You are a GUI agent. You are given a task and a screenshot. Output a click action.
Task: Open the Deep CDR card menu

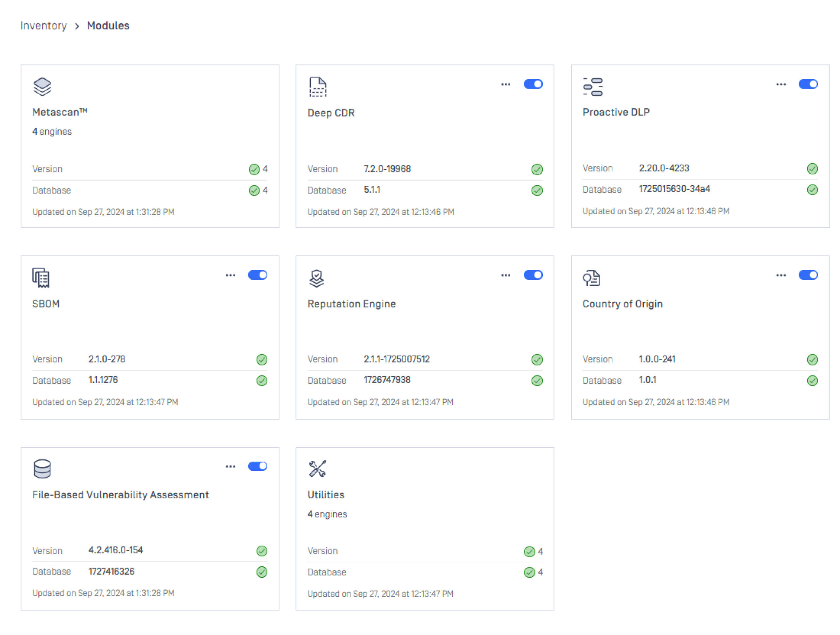[505, 84]
